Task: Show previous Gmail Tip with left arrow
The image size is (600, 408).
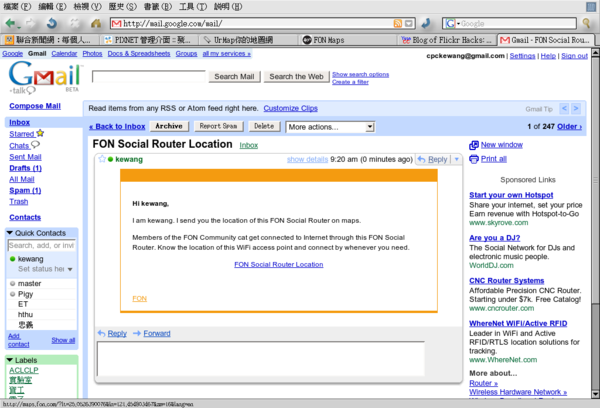Action: pyautogui.click(x=564, y=109)
